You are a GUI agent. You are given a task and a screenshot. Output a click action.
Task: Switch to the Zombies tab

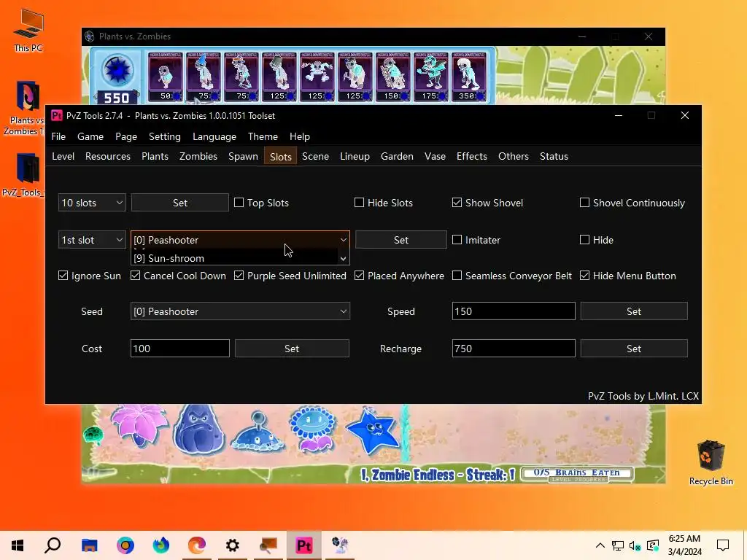198,156
